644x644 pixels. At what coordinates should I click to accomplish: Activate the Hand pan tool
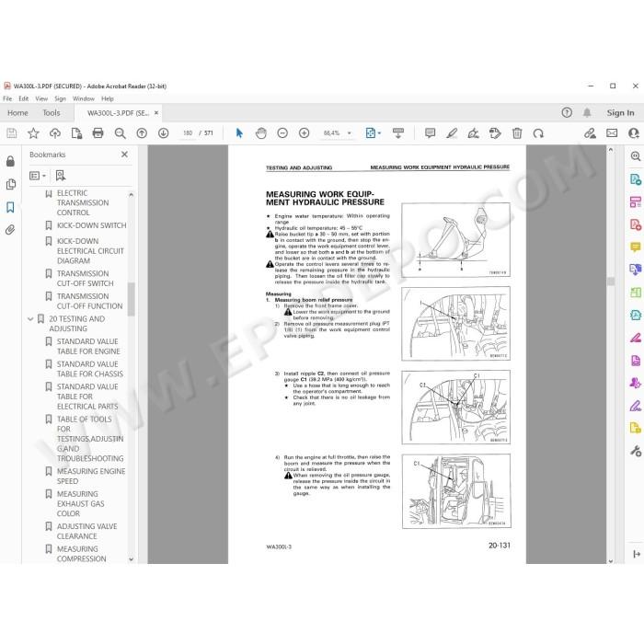click(x=260, y=133)
